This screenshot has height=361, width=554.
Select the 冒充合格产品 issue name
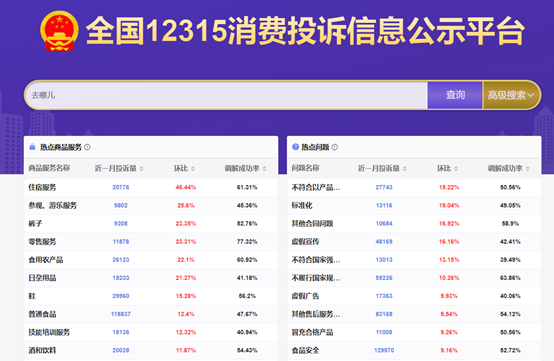tap(312, 332)
